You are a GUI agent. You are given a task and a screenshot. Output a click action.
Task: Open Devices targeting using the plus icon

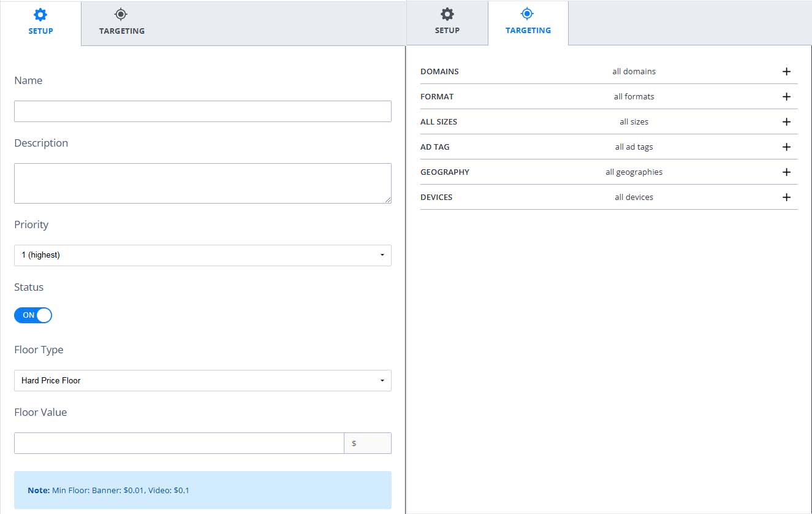(786, 198)
